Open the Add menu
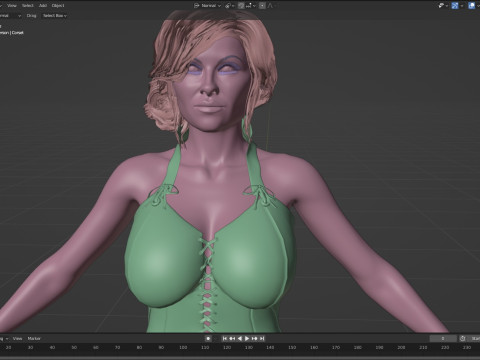The width and height of the screenshot is (480, 360). (43, 6)
